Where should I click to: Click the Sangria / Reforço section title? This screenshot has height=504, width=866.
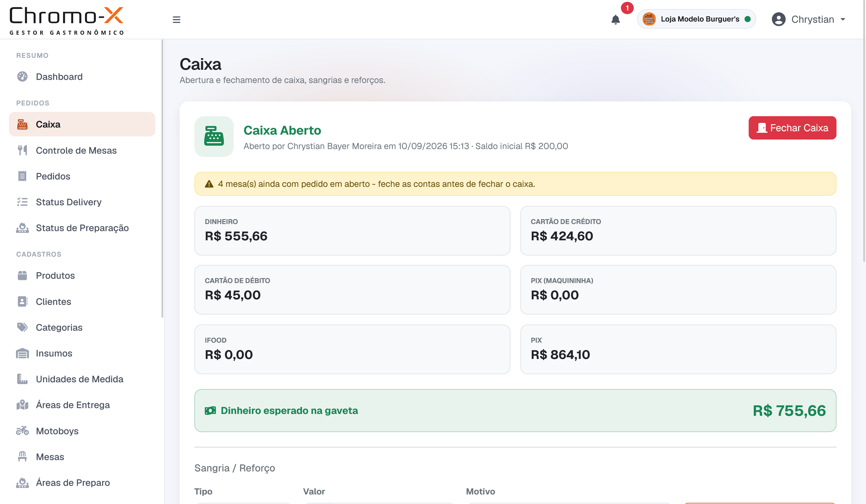click(x=235, y=468)
